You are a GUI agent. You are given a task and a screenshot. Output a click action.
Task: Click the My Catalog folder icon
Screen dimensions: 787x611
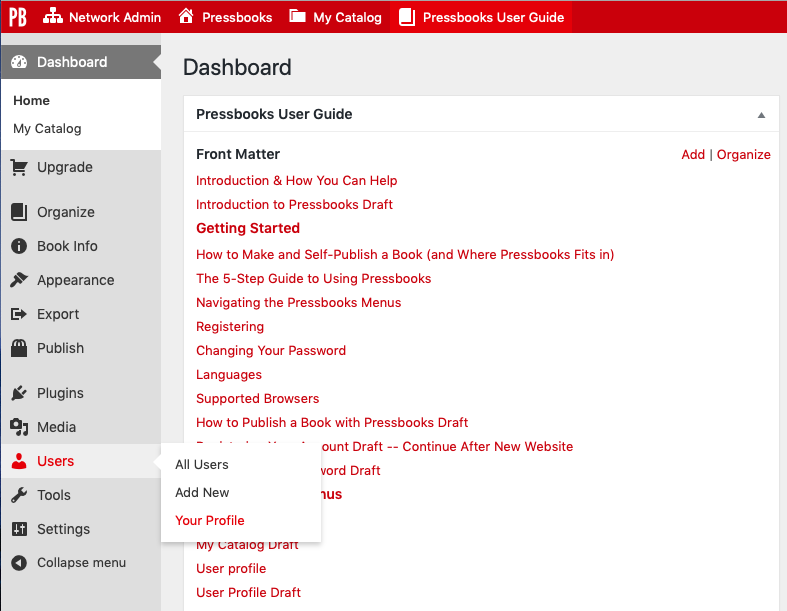tap(297, 16)
